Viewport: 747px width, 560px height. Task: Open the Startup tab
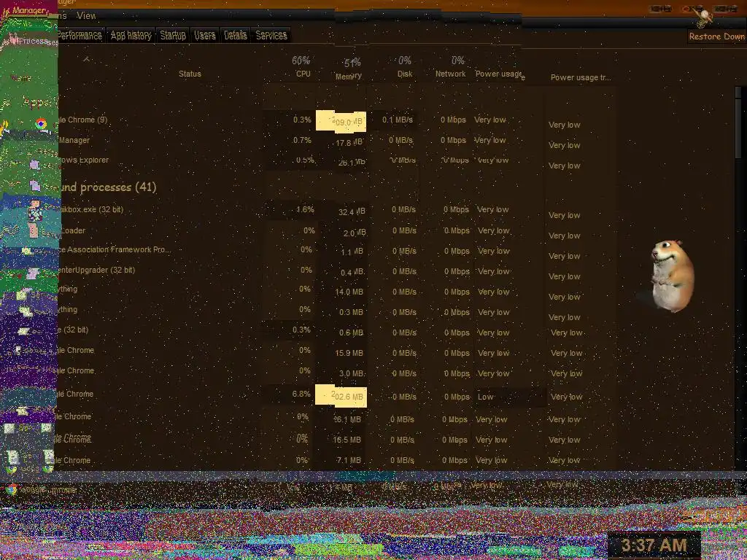coord(172,35)
